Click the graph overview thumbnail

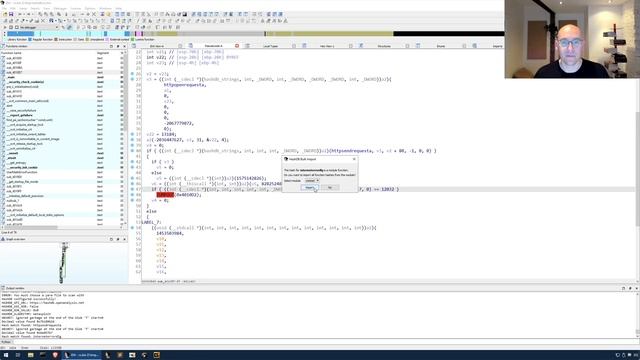pos(63,262)
